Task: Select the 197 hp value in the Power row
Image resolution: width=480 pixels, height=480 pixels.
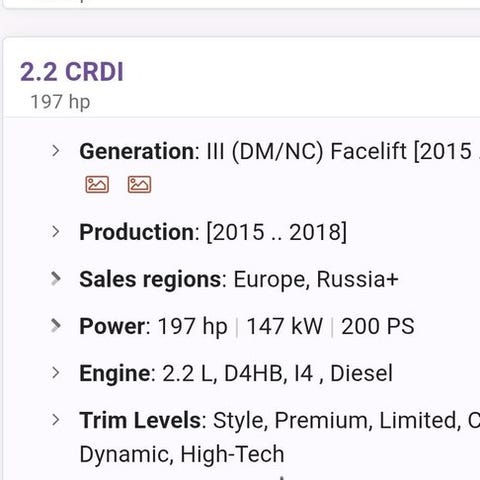Action: (x=192, y=326)
